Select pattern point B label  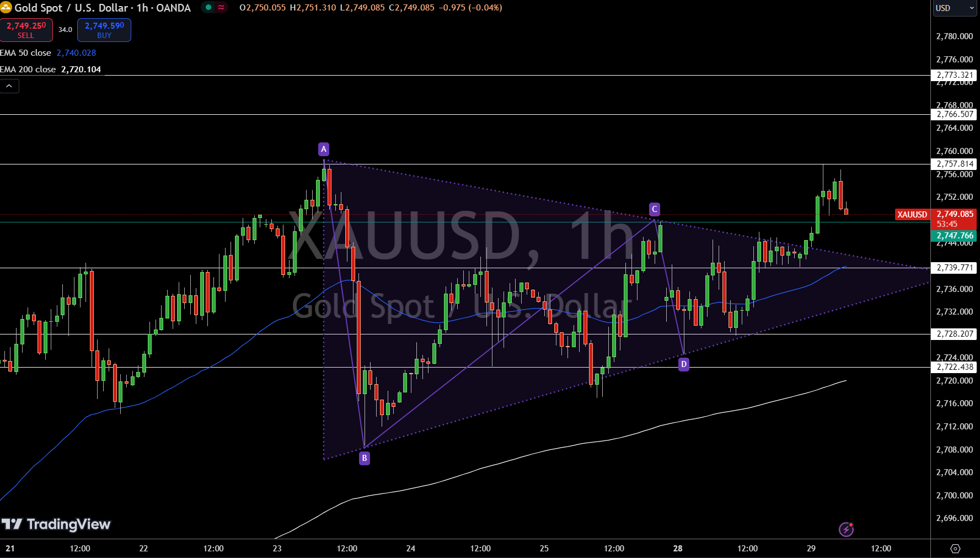(x=365, y=458)
